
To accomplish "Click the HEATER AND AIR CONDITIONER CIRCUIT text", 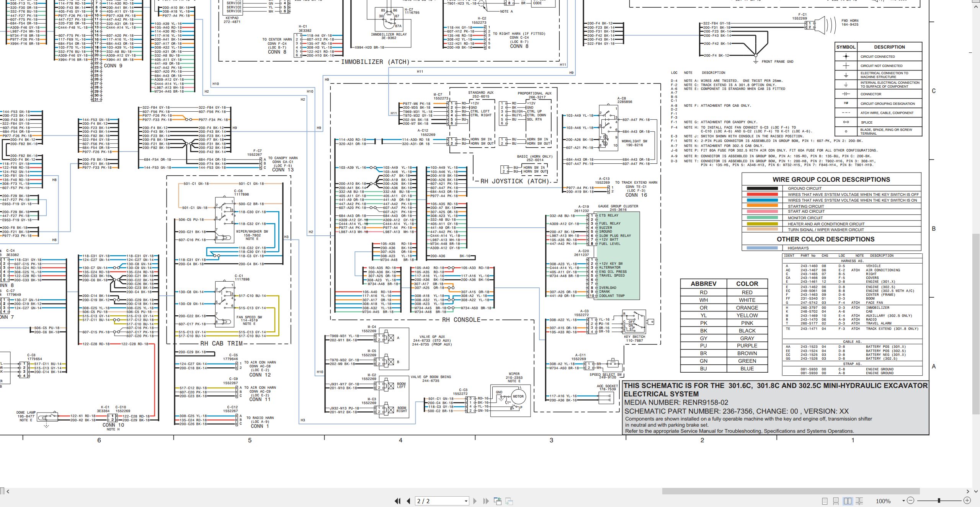I will tap(826, 224).
